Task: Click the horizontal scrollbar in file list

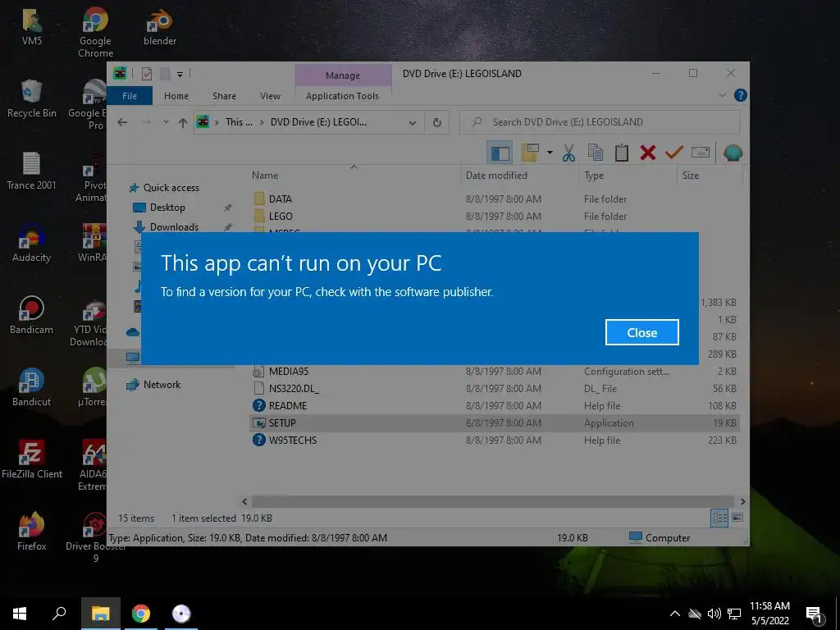Action: click(x=493, y=501)
